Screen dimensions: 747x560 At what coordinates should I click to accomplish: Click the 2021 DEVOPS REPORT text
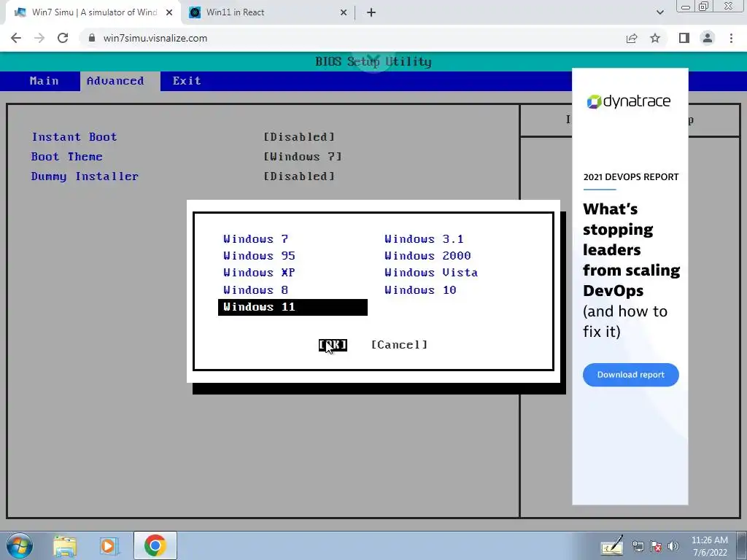click(x=631, y=176)
